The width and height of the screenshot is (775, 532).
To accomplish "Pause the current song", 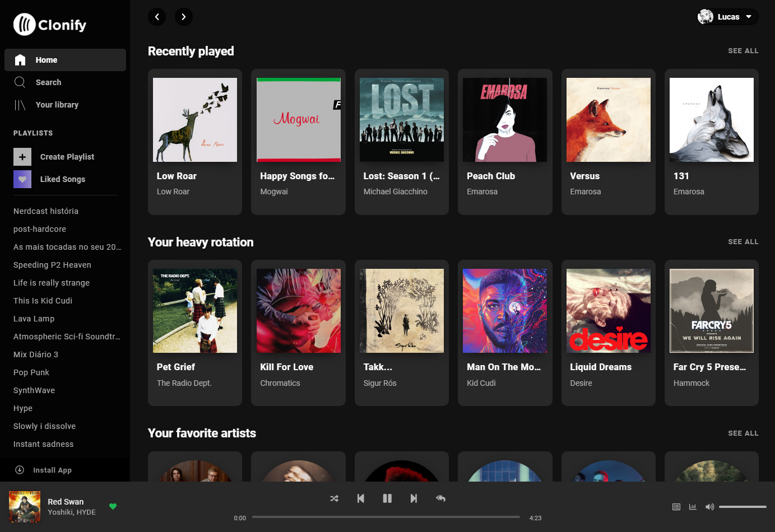I will [x=387, y=498].
